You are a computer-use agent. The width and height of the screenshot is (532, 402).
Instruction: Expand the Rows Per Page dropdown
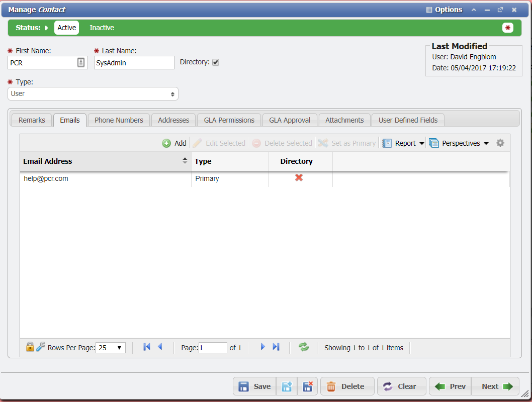coord(111,347)
